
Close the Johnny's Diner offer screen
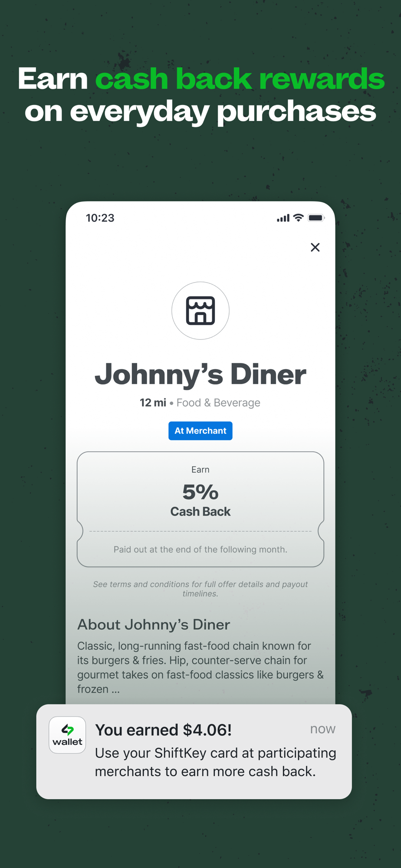(315, 247)
